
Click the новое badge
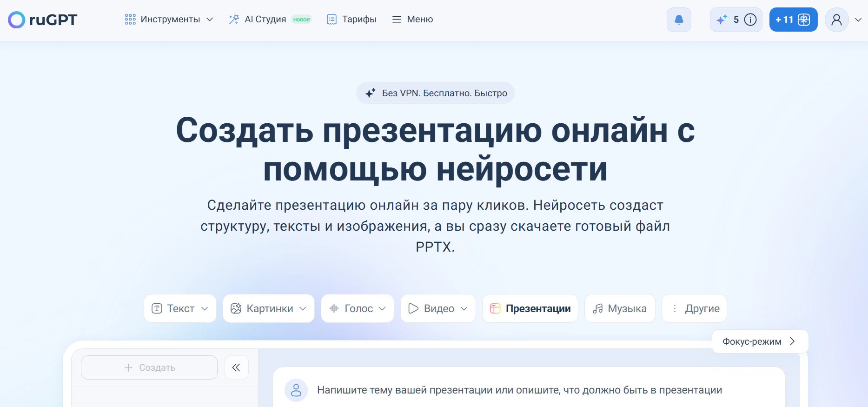pyautogui.click(x=301, y=19)
